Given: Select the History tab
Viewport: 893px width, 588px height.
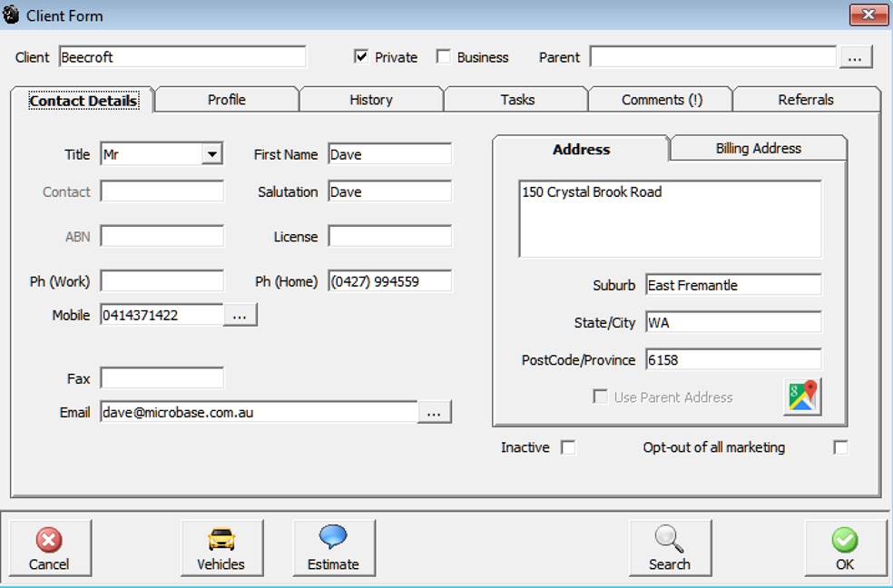Looking at the screenshot, I should point(371,100).
